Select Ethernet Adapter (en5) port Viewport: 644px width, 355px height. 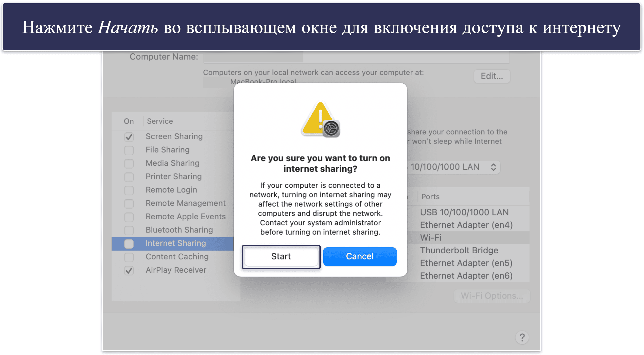pos(469,263)
